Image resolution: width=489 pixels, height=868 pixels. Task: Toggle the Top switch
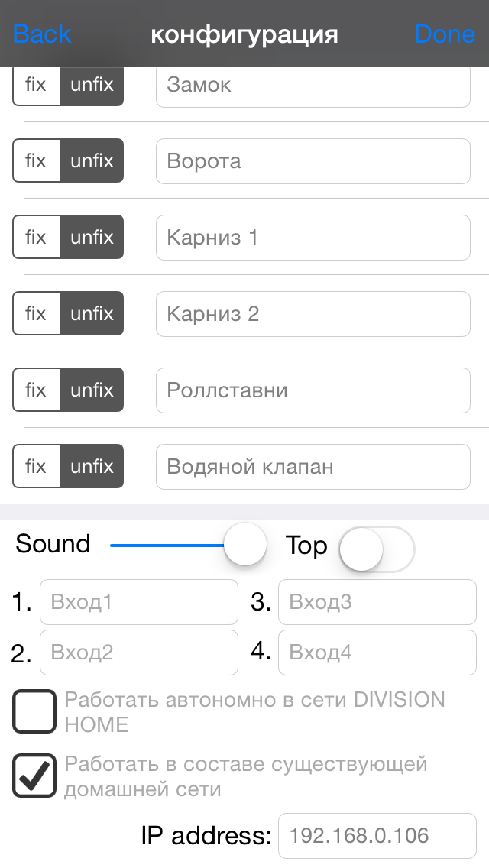coord(376,548)
